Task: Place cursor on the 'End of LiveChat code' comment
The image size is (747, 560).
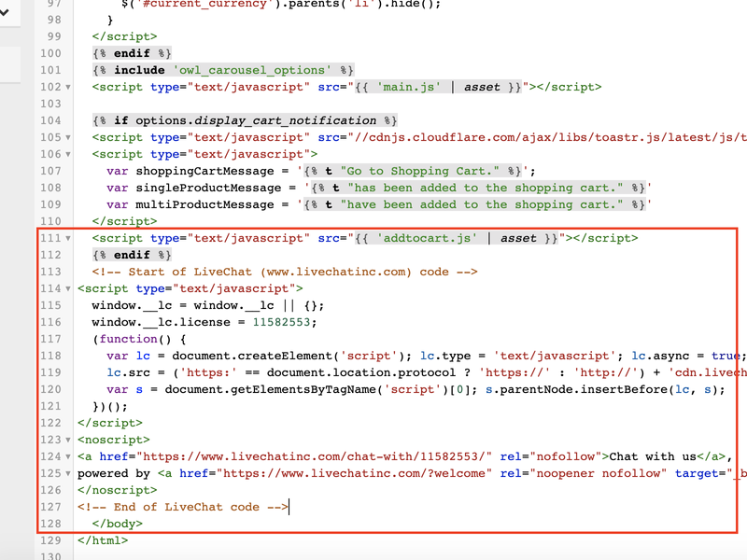Action: click(x=182, y=507)
